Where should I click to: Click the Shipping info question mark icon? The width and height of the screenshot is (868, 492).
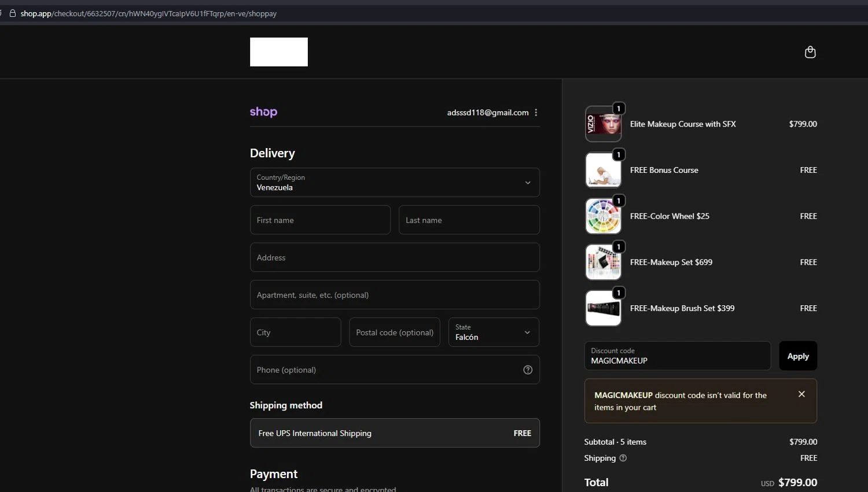(623, 458)
